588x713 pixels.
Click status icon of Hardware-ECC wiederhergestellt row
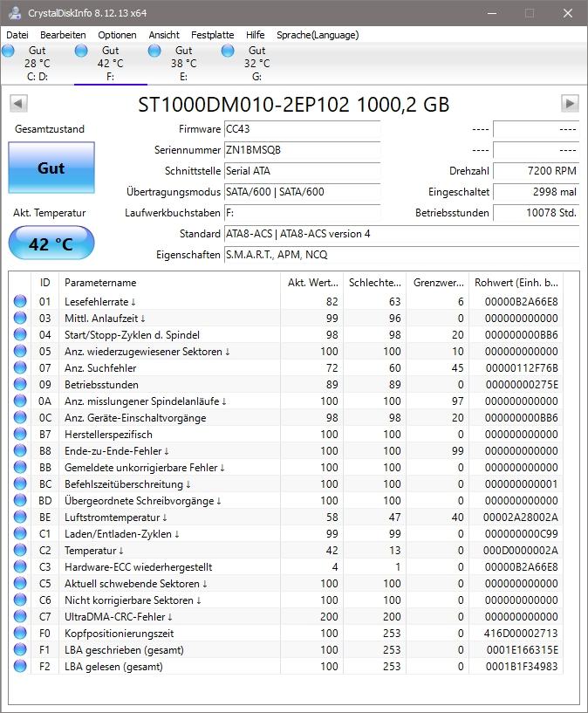tap(20, 567)
